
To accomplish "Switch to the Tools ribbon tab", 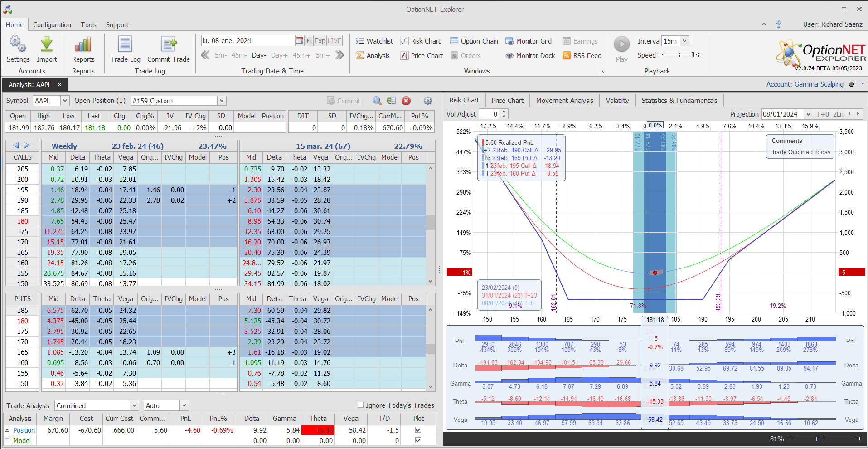I will (89, 25).
